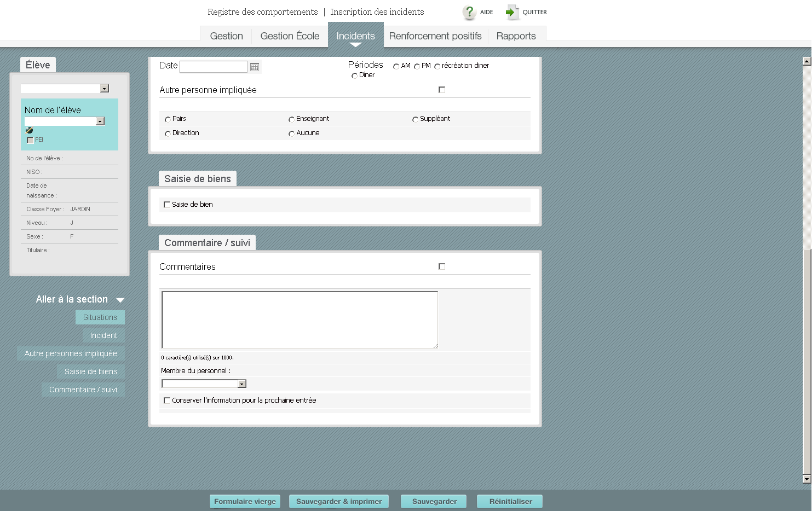Tick the Commentaires section checkbox
The image size is (812, 511).
click(x=442, y=266)
